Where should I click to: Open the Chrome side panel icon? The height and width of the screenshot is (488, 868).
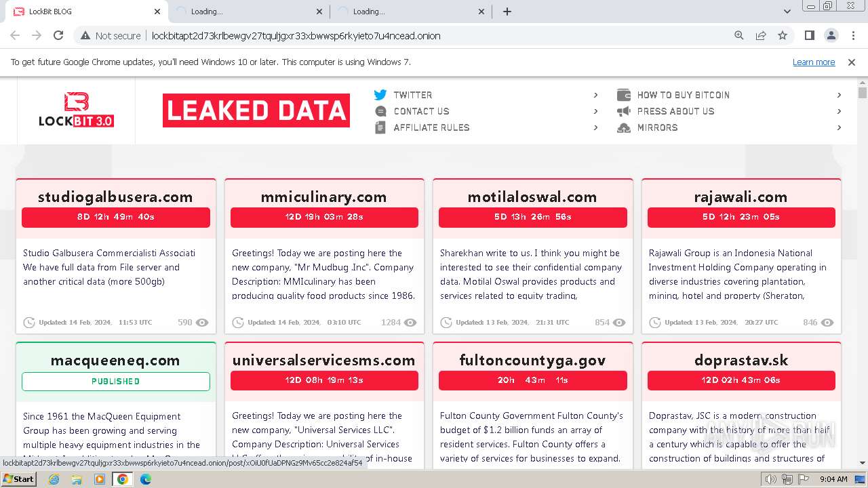click(x=809, y=35)
